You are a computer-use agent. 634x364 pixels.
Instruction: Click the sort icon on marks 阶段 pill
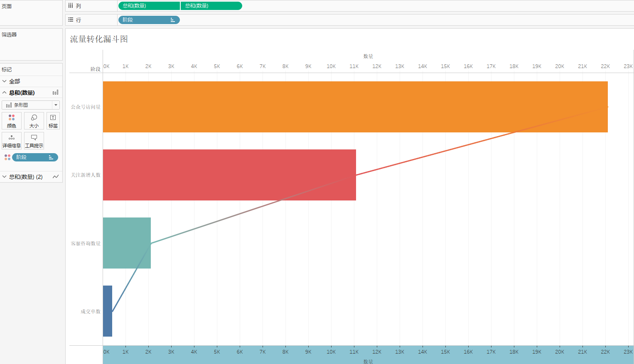pos(51,157)
